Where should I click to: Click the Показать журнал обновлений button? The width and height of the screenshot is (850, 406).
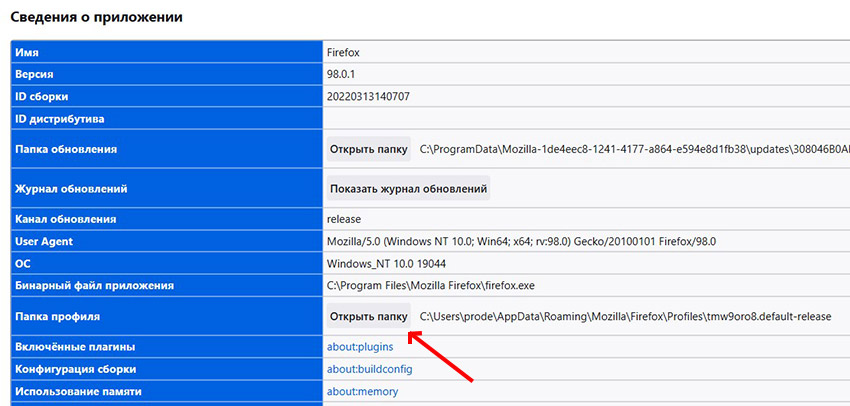[x=408, y=188]
